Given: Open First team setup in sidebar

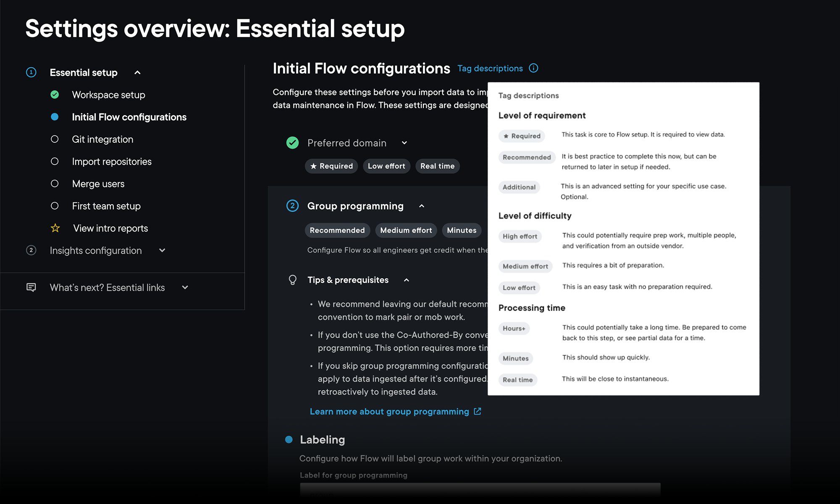Looking at the screenshot, I should (x=106, y=206).
